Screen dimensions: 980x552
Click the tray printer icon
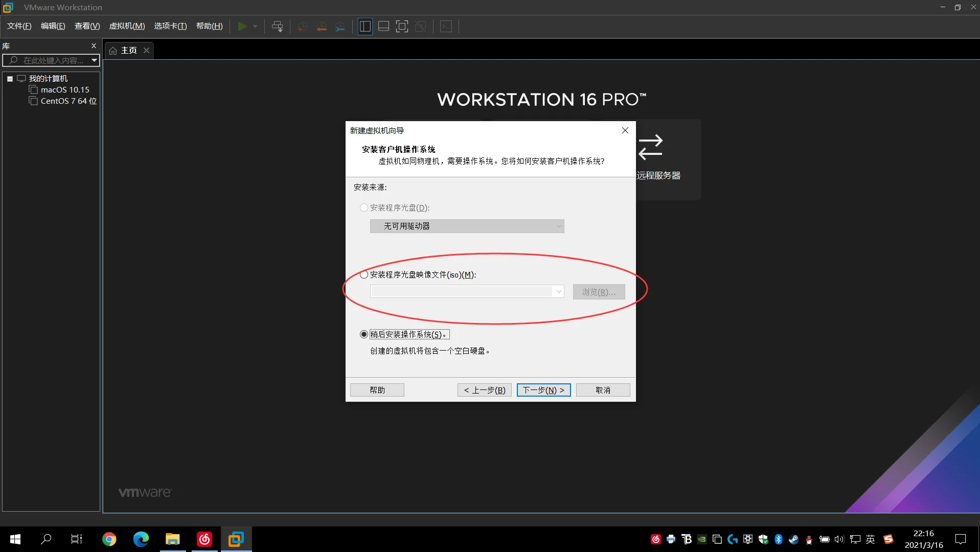point(671,539)
